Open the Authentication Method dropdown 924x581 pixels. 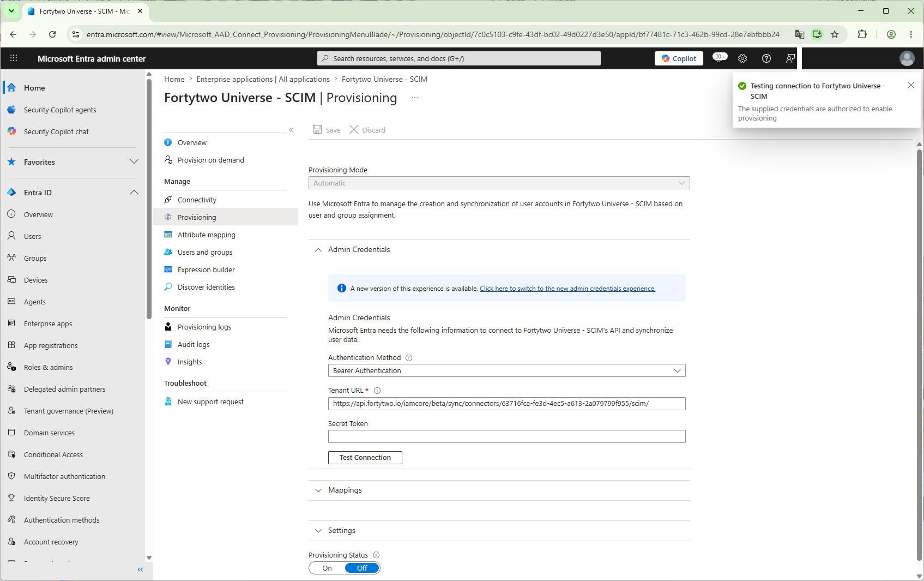[x=507, y=370]
